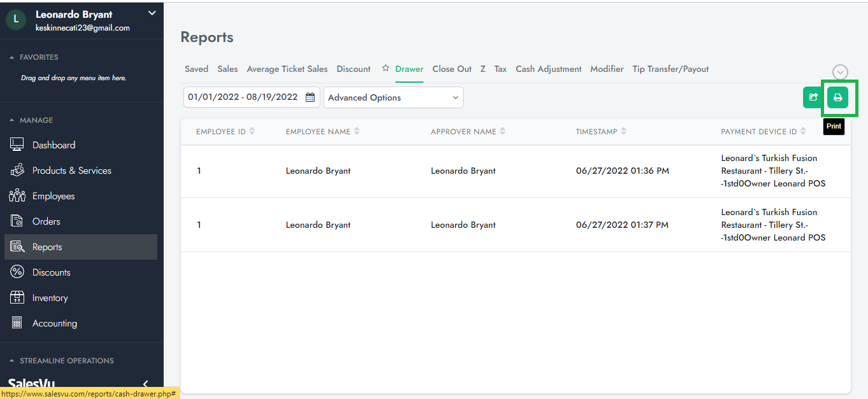Open Discounts in the sidebar
The height and width of the screenshot is (399, 868).
coord(51,272)
